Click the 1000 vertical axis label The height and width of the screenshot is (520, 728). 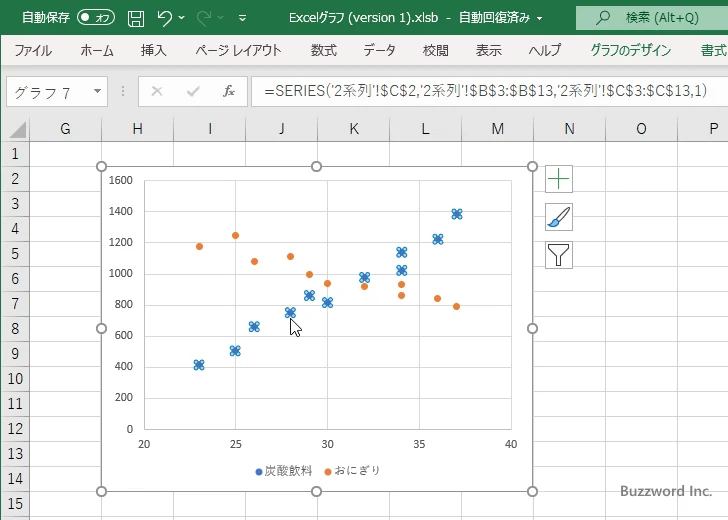(x=121, y=273)
